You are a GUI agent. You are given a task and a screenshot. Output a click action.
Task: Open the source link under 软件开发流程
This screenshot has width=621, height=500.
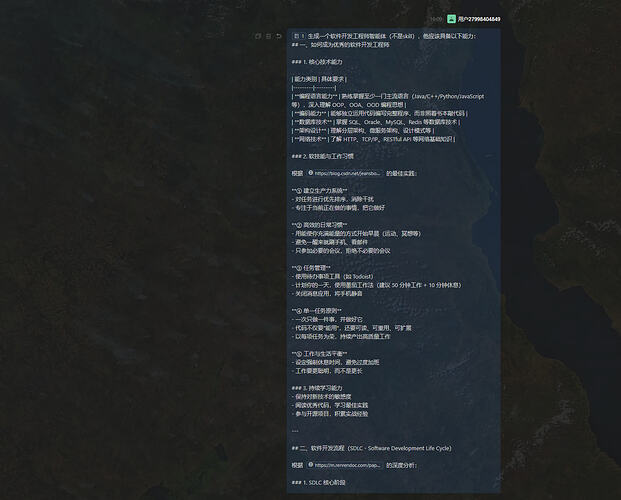(x=344, y=465)
